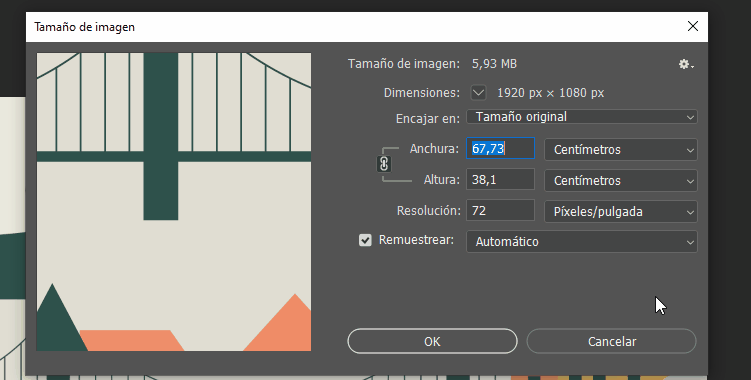Open the Remuestrear Automático method dropdown
751x380 pixels.
[582, 242]
